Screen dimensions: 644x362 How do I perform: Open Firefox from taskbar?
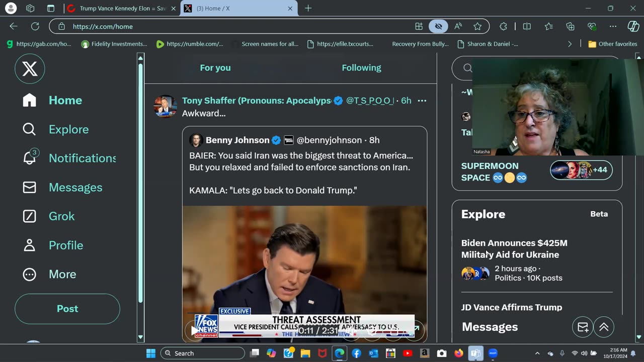click(459, 353)
